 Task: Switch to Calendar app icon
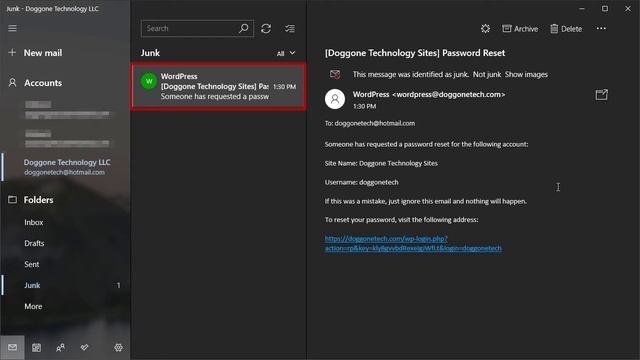coord(36,347)
